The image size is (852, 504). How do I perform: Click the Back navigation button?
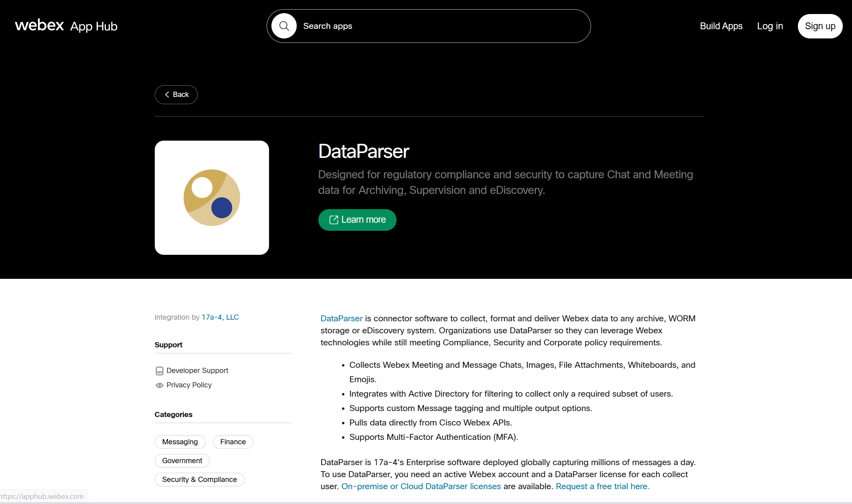click(176, 94)
